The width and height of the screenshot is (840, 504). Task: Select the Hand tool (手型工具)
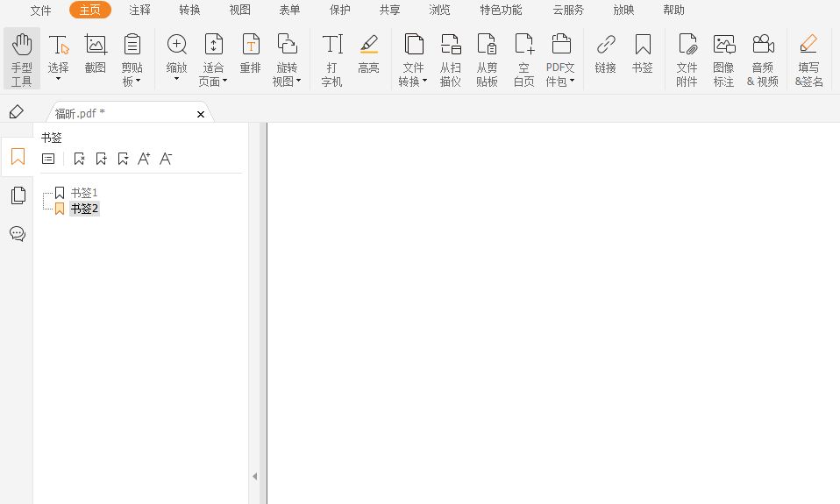click(x=21, y=59)
